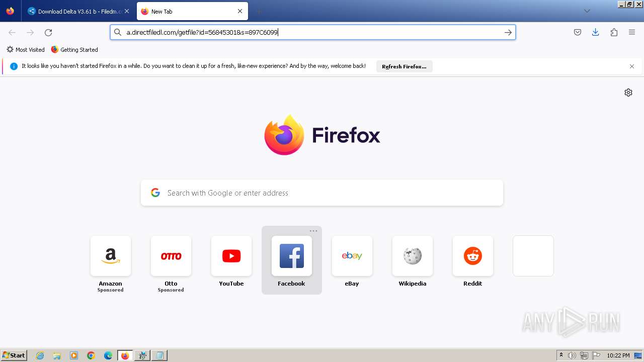Launch Internet Explorer from taskbar
644x362 pixels.
coord(40,355)
